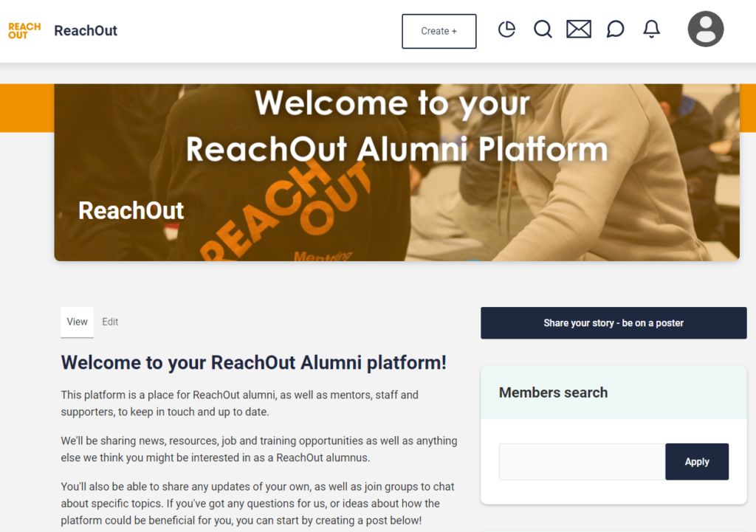
Task: Open the user profile avatar
Action: click(x=706, y=30)
